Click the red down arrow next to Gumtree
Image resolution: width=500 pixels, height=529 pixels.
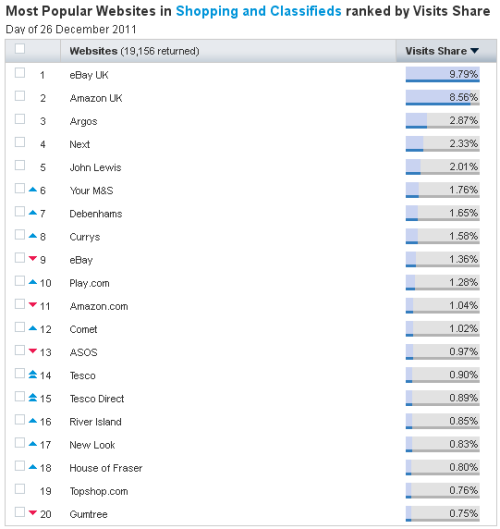33,513
